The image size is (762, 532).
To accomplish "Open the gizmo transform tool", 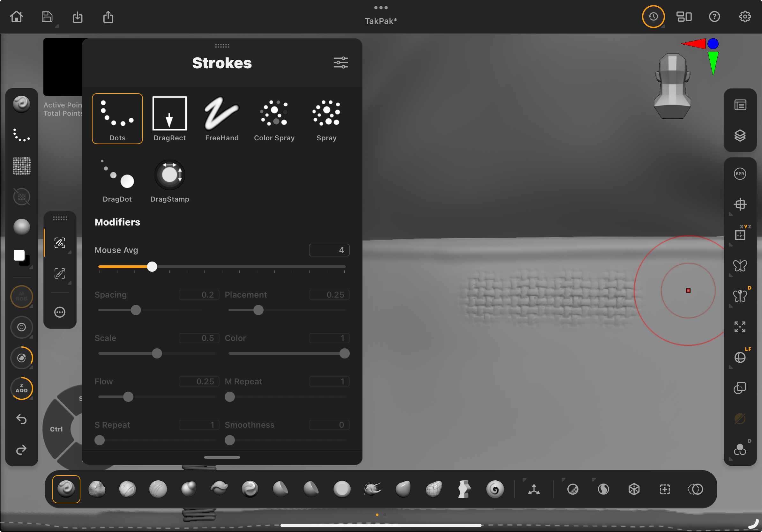I will pyautogui.click(x=534, y=489).
